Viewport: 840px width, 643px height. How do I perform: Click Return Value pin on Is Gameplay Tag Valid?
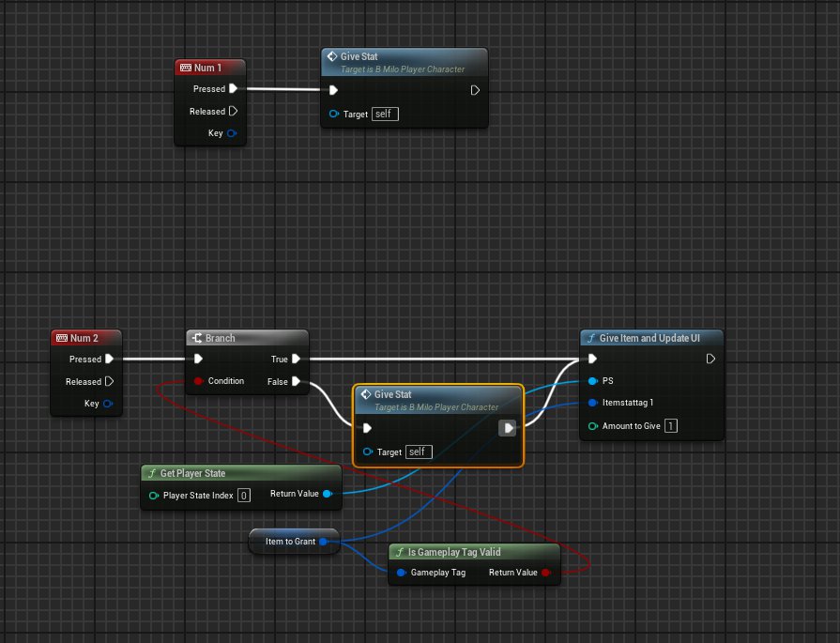545,572
